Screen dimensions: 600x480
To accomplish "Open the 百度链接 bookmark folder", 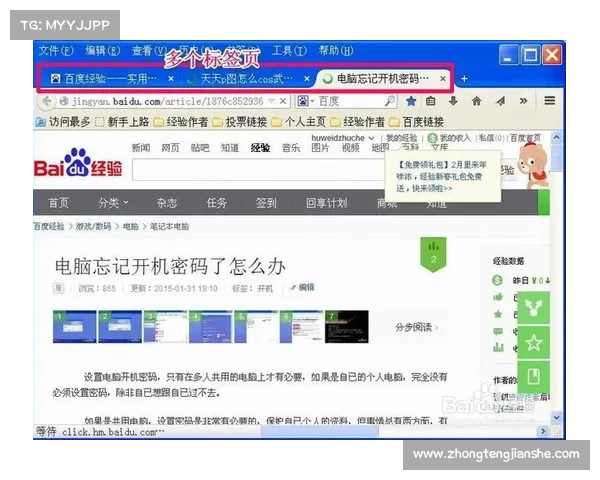I will [417, 122].
